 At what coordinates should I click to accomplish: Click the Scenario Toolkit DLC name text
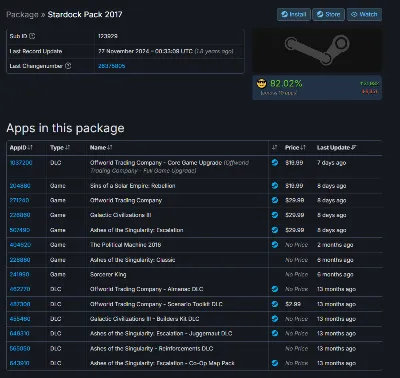(x=156, y=304)
